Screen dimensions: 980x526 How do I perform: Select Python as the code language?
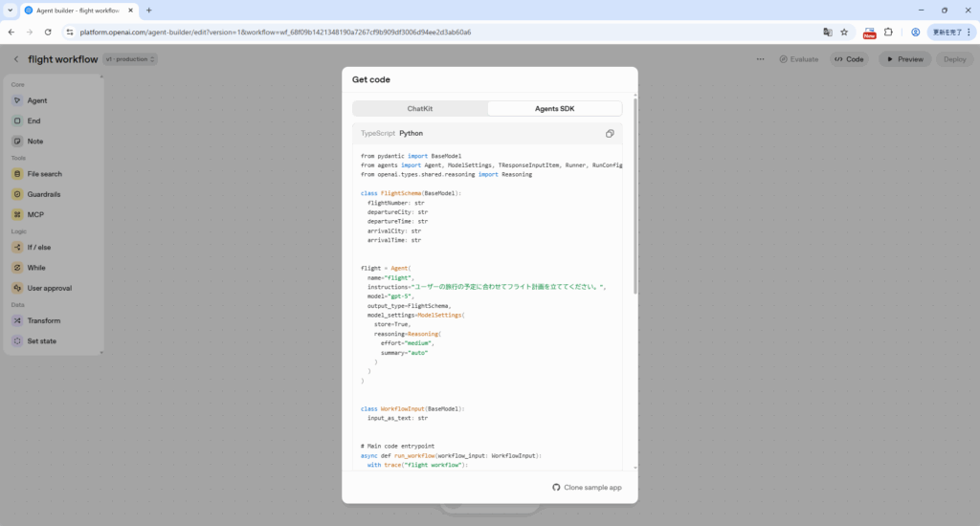[411, 134]
